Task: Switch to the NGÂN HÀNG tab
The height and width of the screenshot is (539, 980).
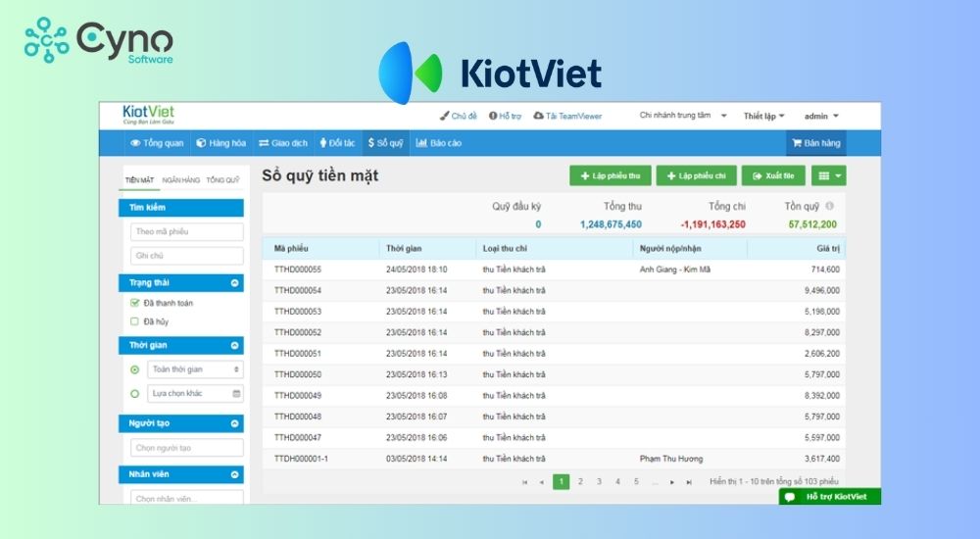Action: [181, 180]
